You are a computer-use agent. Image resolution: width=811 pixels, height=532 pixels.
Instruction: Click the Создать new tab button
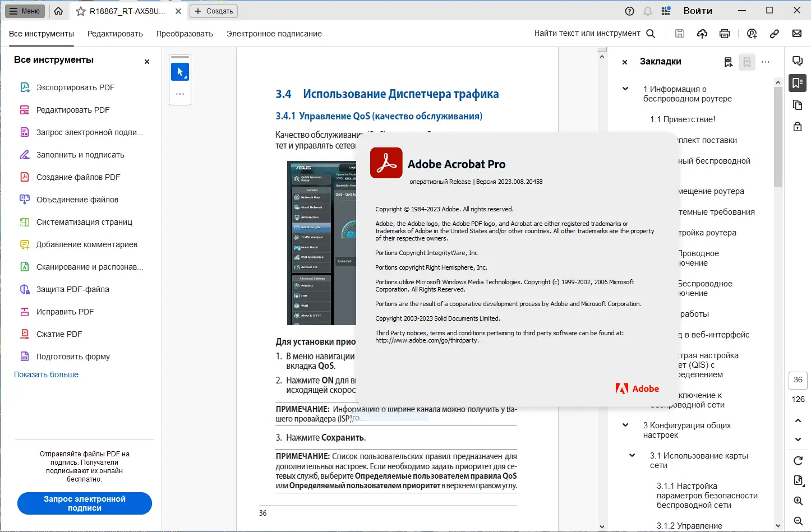pyautogui.click(x=214, y=11)
